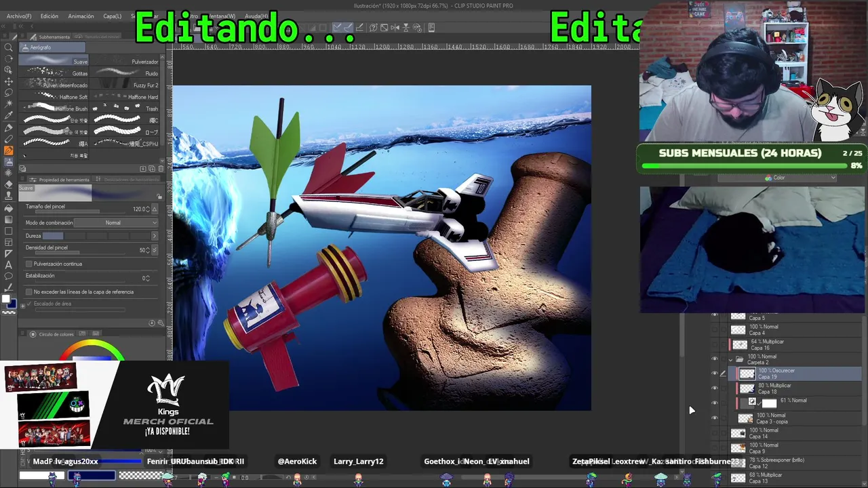
Task: Show layer Capa 16
Action: 714,345
